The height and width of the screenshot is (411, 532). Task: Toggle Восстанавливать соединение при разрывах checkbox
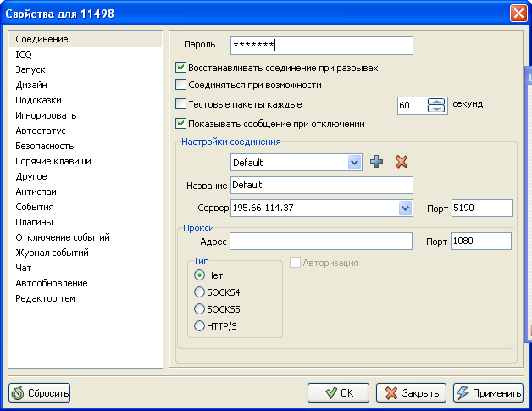(180, 68)
